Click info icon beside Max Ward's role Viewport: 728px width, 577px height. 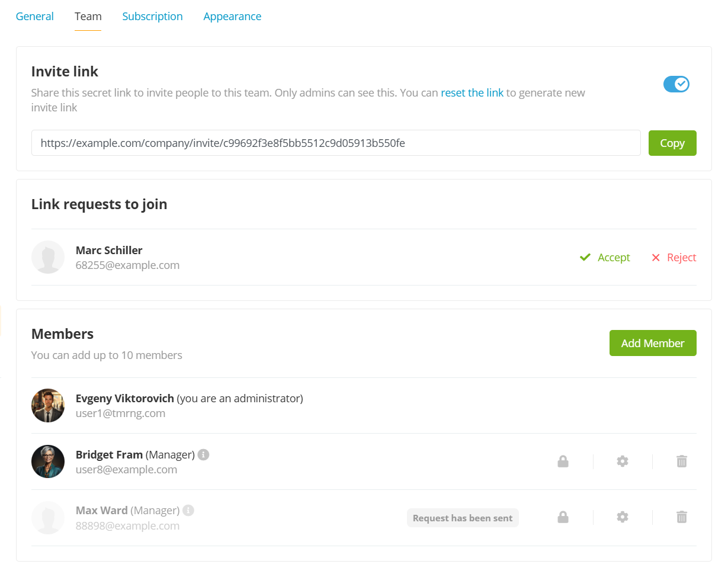(x=188, y=510)
